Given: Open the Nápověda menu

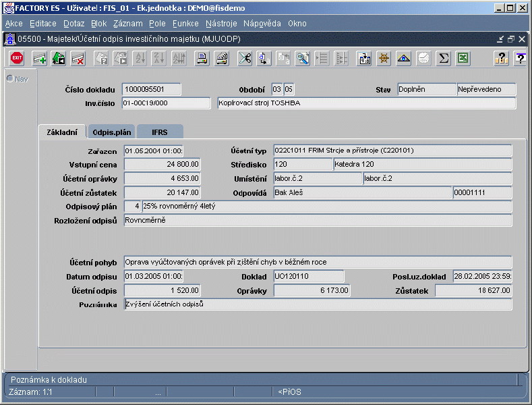Looking at the screenshot, I should 262,24.
